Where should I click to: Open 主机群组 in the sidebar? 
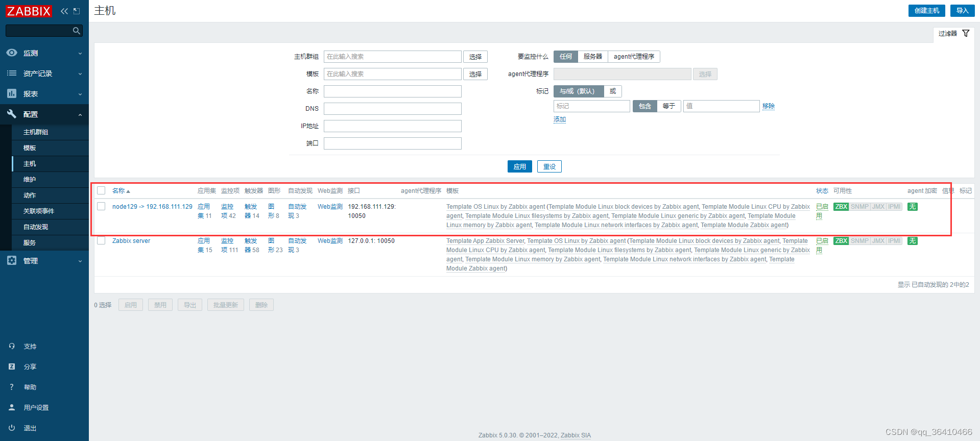coord(50,132)
